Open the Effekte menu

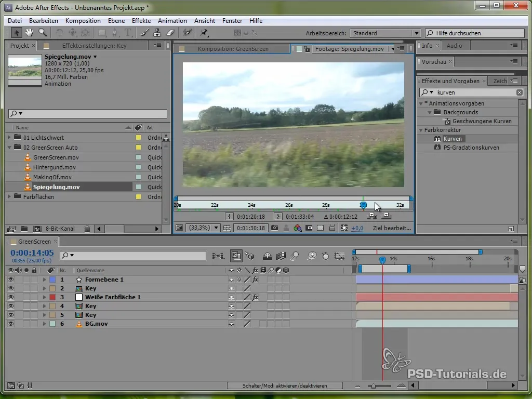click(141, 21)
